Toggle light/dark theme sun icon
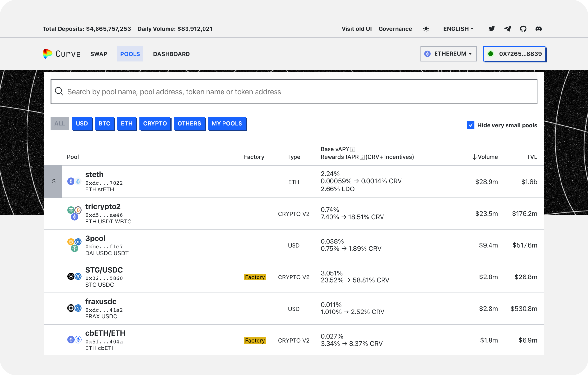The image size is (588, 375). click(x=426, y=29)
